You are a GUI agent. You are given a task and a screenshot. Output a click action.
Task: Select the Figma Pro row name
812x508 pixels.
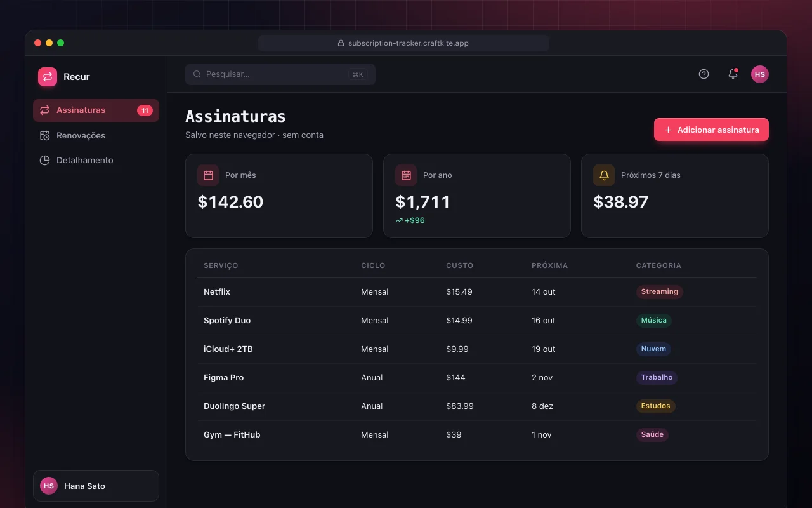tap(224, 378)
